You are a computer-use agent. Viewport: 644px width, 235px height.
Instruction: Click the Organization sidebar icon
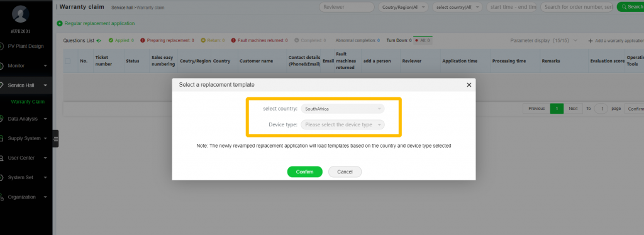point(2,197)
